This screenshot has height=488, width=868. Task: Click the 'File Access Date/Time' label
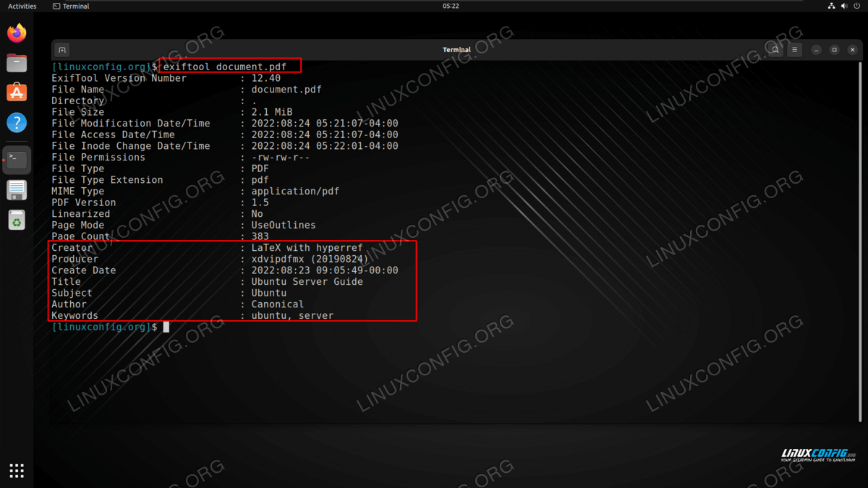(113, 134)
